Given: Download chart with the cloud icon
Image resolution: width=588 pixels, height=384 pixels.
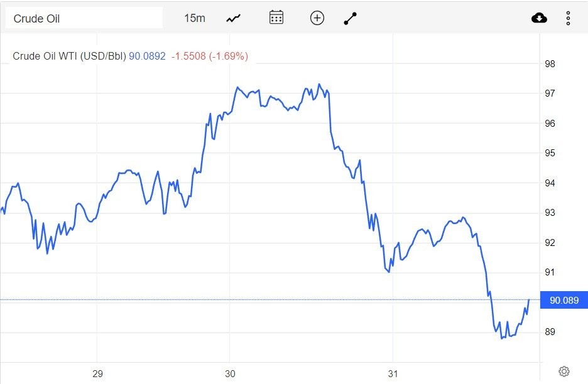Looking at the screenshot, I should 539,18.
